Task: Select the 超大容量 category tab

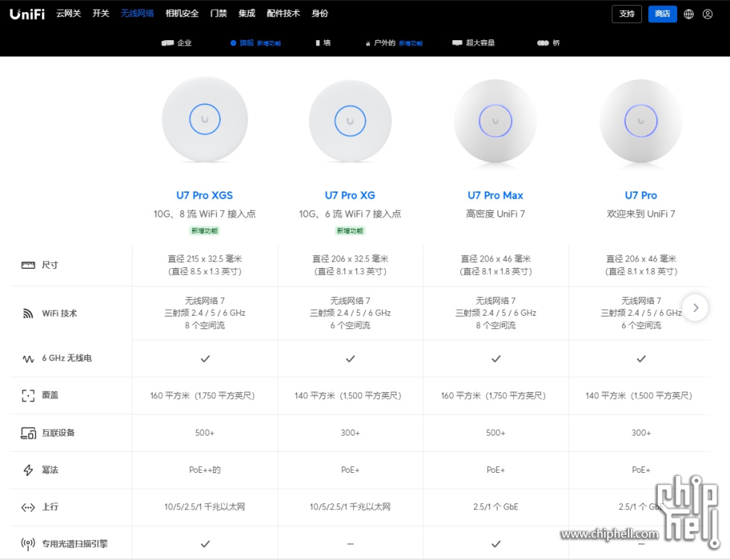Action: pyautogui.click(x=474, y=43)
